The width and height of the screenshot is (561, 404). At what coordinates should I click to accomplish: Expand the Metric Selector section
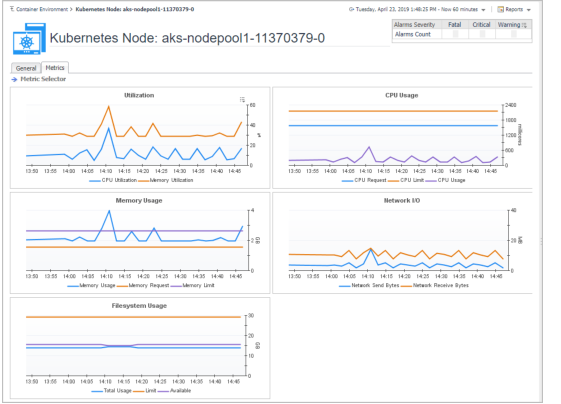pyautogui.click(x=43, y=79)
